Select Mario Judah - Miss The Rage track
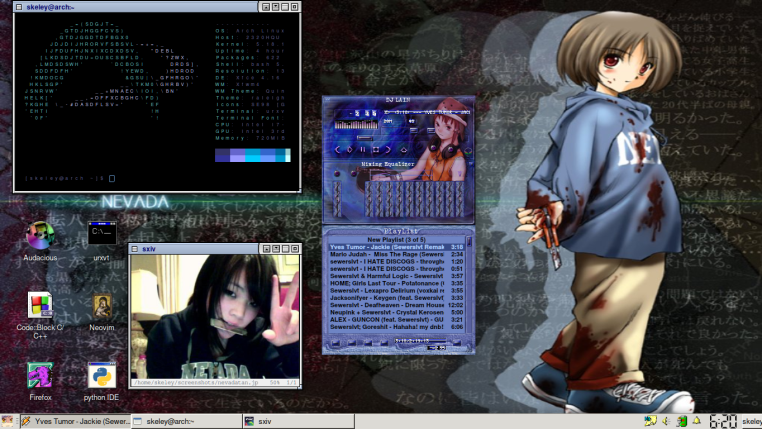The image size is (762, 429). tap(396, 255)
